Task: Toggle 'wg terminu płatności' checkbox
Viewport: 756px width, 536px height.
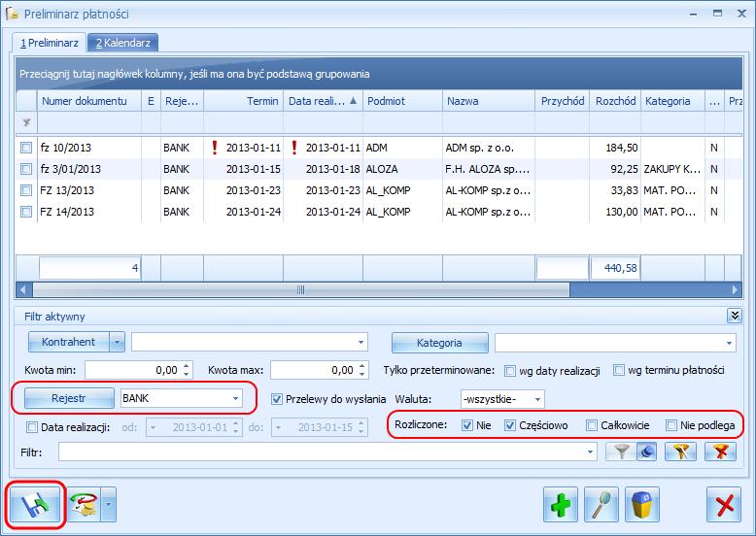Action: coord(619,370)
